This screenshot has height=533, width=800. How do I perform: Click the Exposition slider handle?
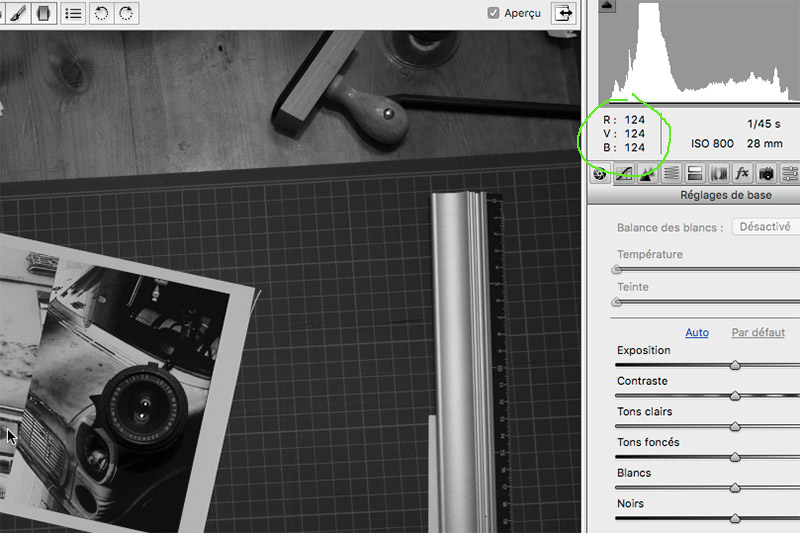point(735,365)
